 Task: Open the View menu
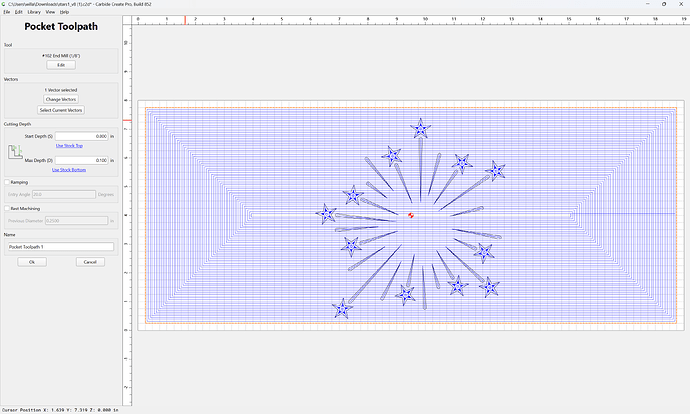51,12
